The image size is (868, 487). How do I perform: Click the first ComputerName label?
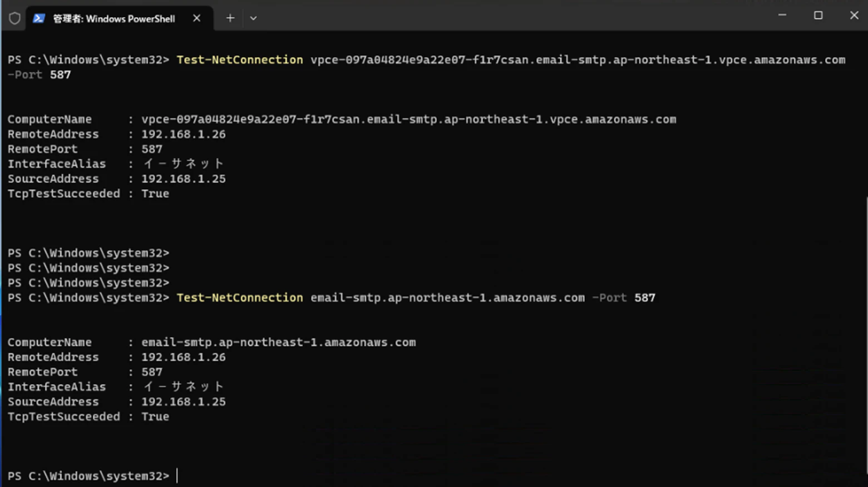click(50, 119)
